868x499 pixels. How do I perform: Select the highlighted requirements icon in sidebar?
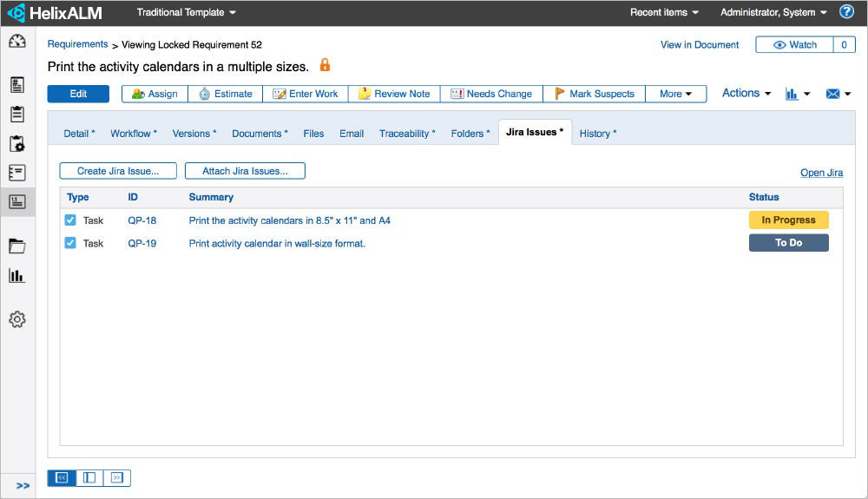click(x=17, y=202)
